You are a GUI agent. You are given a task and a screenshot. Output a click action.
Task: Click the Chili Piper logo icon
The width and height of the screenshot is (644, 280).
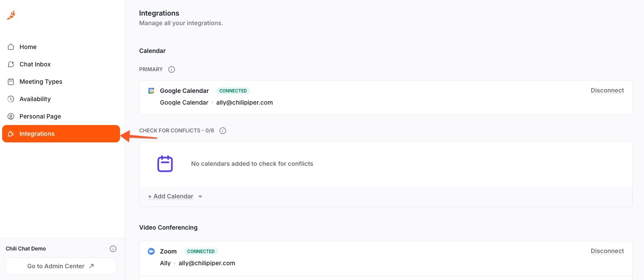pos(11,15)
